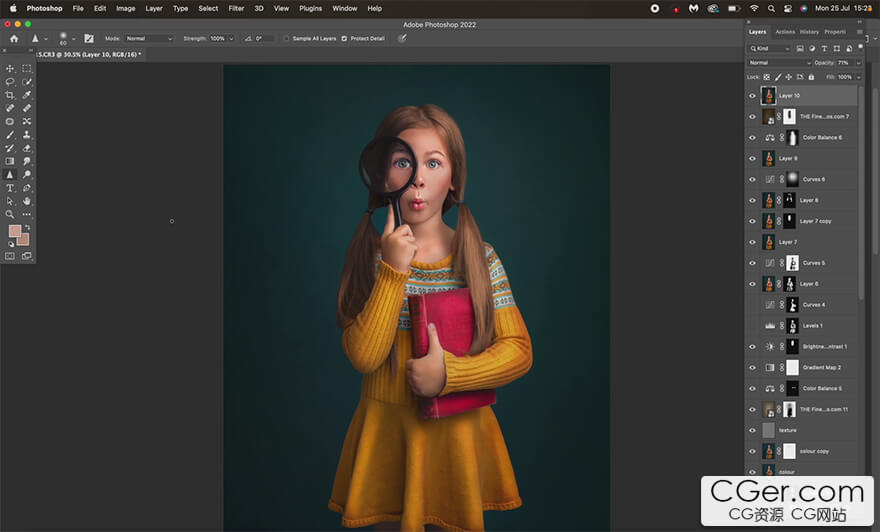Filter layers by adjustment layers icon
The width and height of the screenshot is (880, 532).
coord(812,49)
